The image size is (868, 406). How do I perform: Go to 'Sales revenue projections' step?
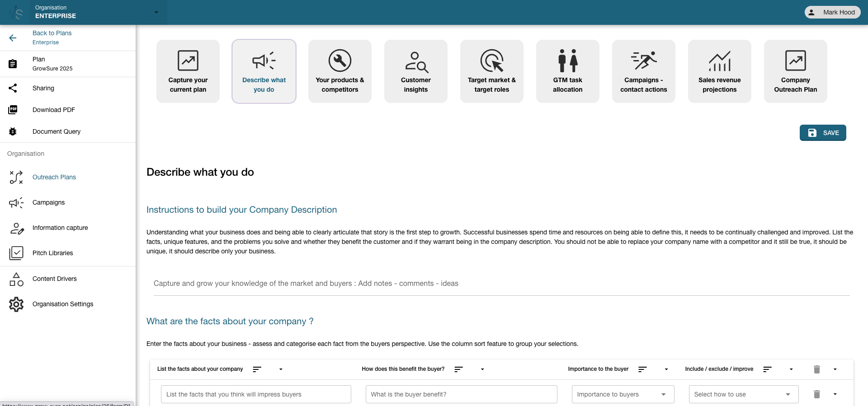(x=719, y=71)
